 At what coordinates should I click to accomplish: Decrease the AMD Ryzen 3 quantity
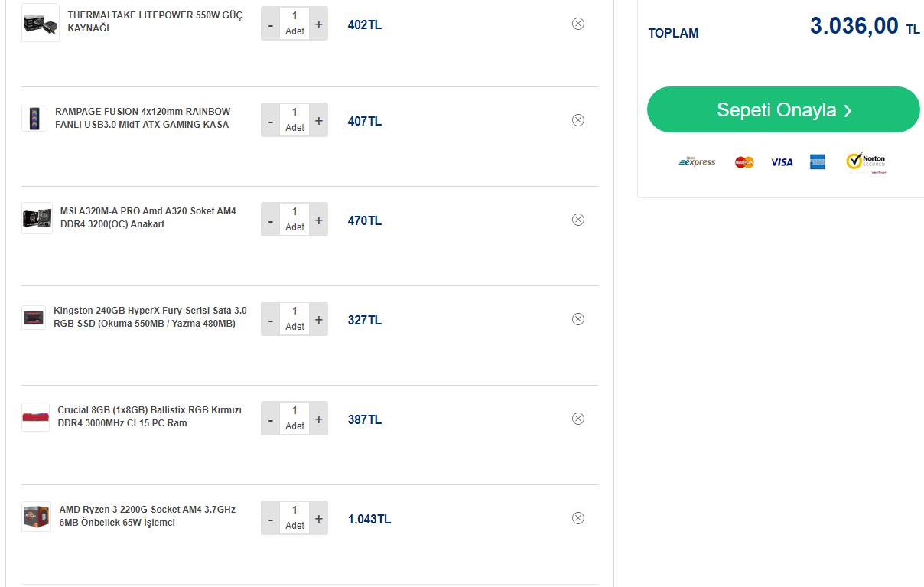click(x=270, y=519)
